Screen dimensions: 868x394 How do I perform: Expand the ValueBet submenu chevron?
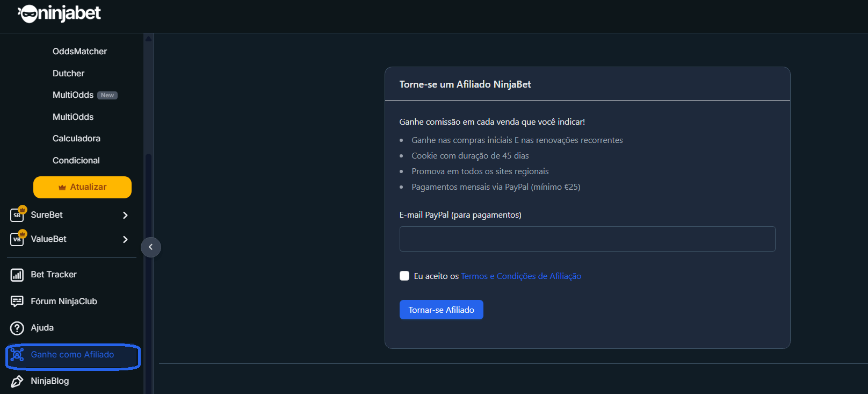coord(125,239)
